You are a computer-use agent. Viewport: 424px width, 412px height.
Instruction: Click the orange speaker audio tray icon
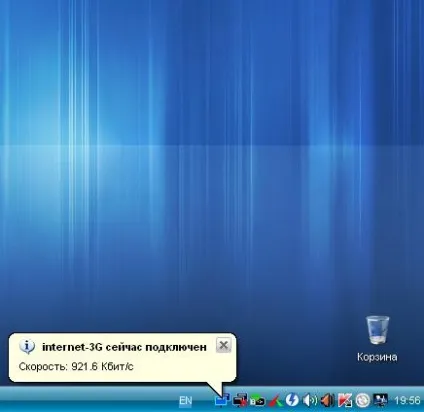pyautogui.click(x=327, y=400)
